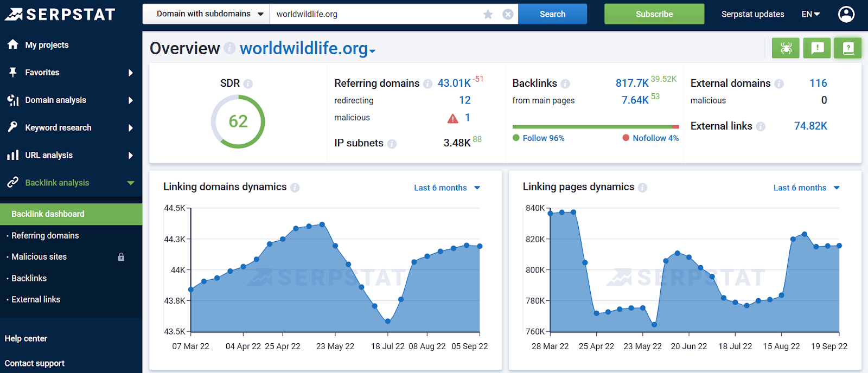Open Help center link
The height and width of the screenshot is (373, 868).
[x=26, y=338]
